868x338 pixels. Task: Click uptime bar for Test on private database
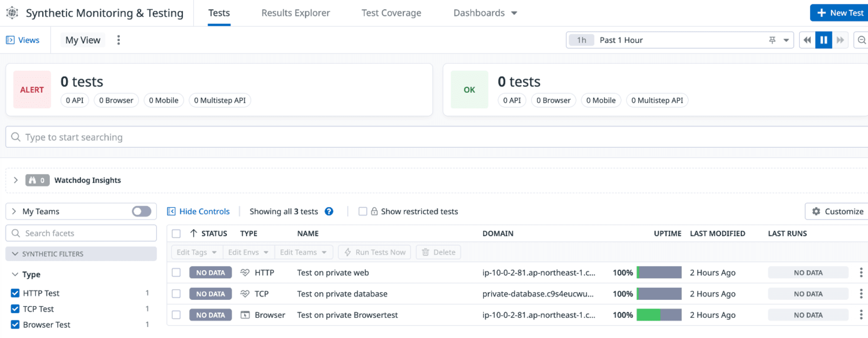click(659, 294)
